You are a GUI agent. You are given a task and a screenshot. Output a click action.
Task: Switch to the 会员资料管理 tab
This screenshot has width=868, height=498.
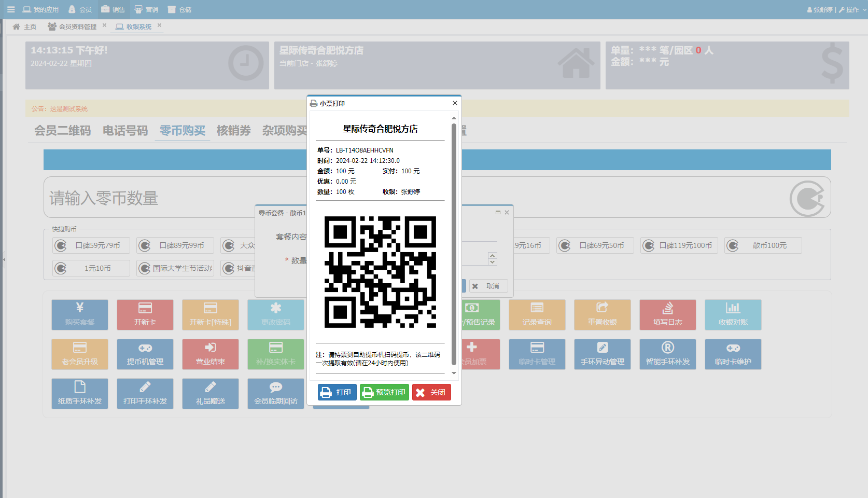(72, 26)
